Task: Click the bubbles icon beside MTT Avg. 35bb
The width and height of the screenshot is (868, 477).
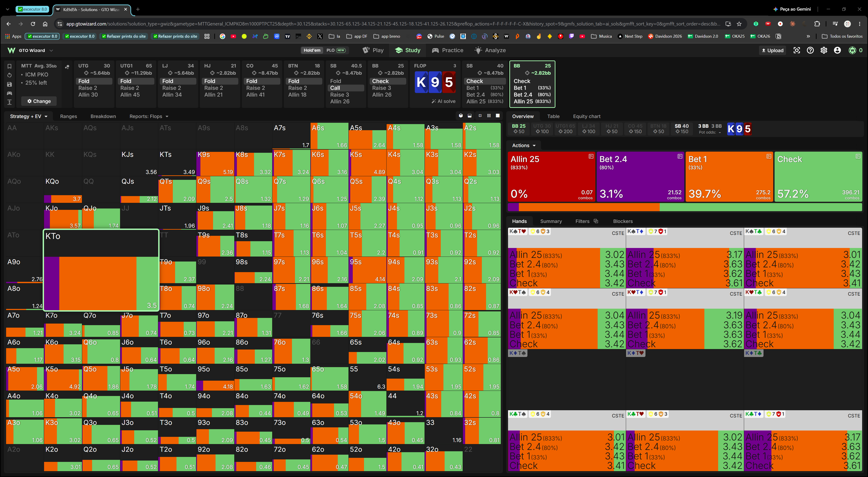Action: tap(67, 67)
